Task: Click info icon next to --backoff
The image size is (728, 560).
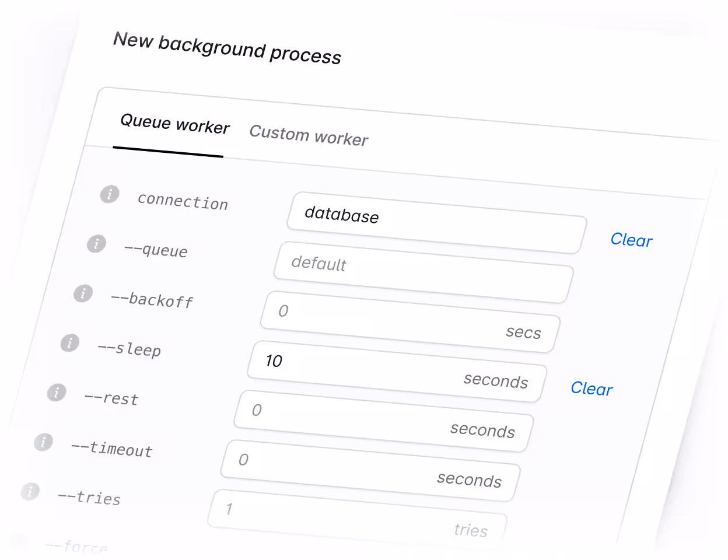Action: click(83, 293)
